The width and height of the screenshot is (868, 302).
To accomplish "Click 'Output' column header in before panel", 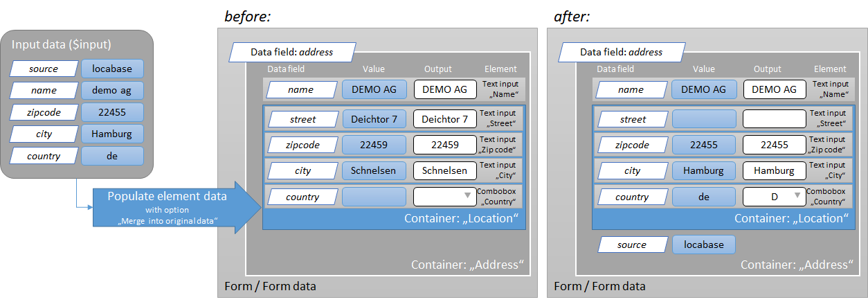I will [438, 69].
